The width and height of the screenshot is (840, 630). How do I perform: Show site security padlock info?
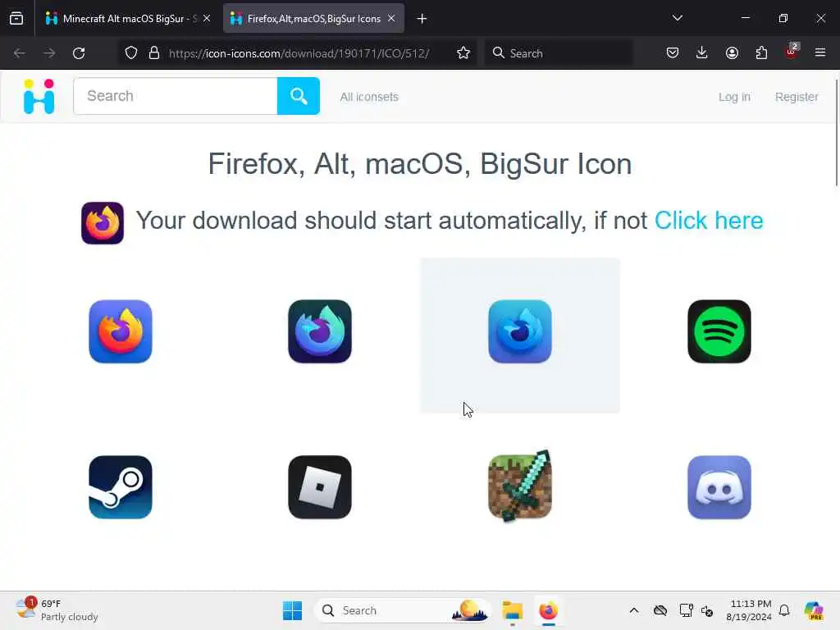pyautogui.click(x=154, y=53)
